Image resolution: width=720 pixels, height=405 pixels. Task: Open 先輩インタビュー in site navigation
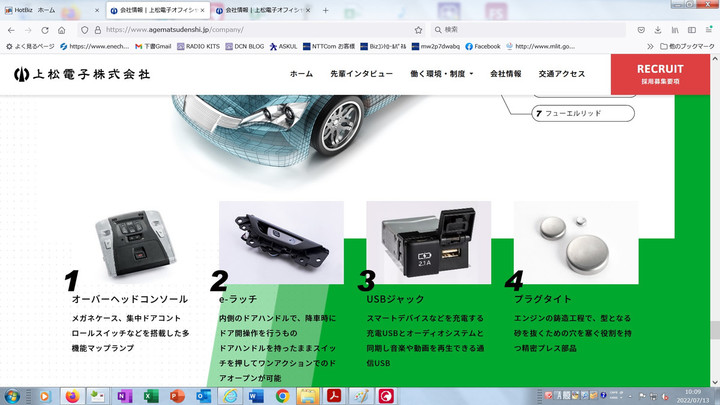point(361,74)
